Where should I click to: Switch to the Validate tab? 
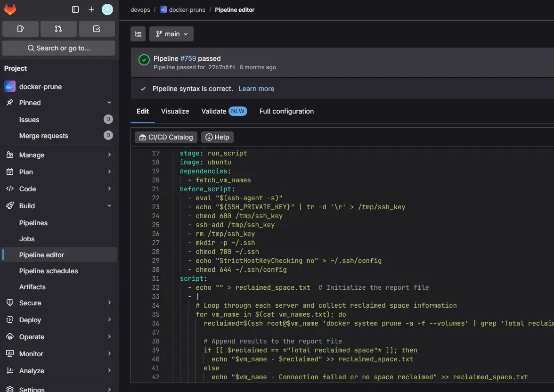click(x=214, y=111)
